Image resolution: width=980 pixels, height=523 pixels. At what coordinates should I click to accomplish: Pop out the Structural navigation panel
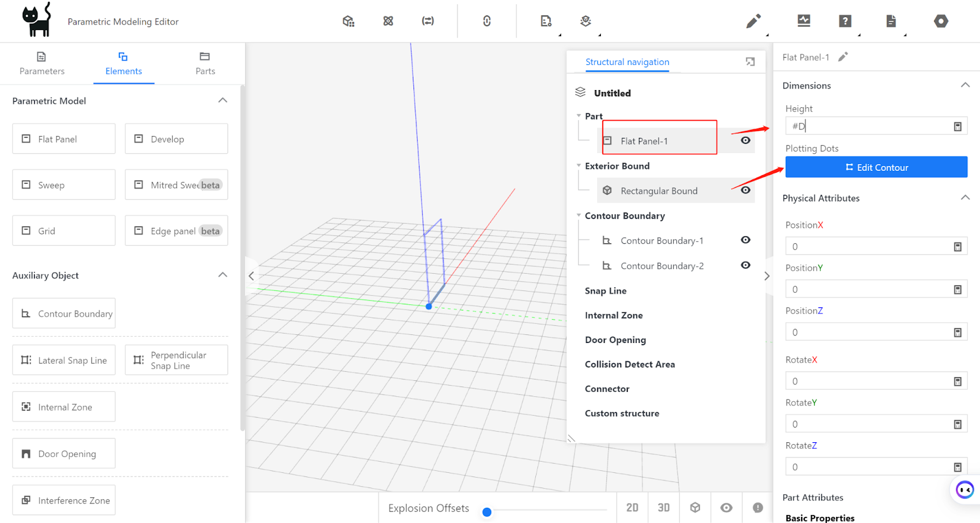750,62
